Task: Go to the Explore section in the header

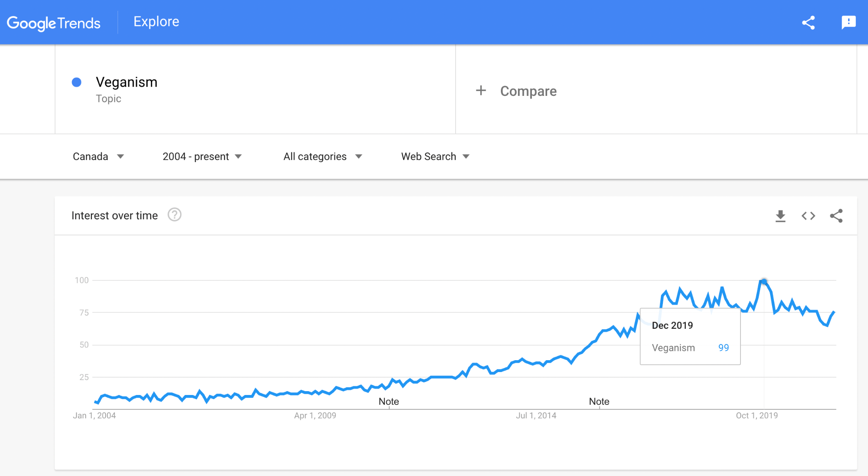Action: [x=156, y=22]
